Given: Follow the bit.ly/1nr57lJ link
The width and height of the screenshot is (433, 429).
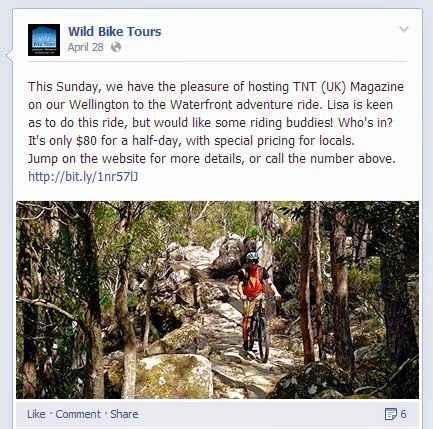Looking at the screenshot, I should point(83,177).
